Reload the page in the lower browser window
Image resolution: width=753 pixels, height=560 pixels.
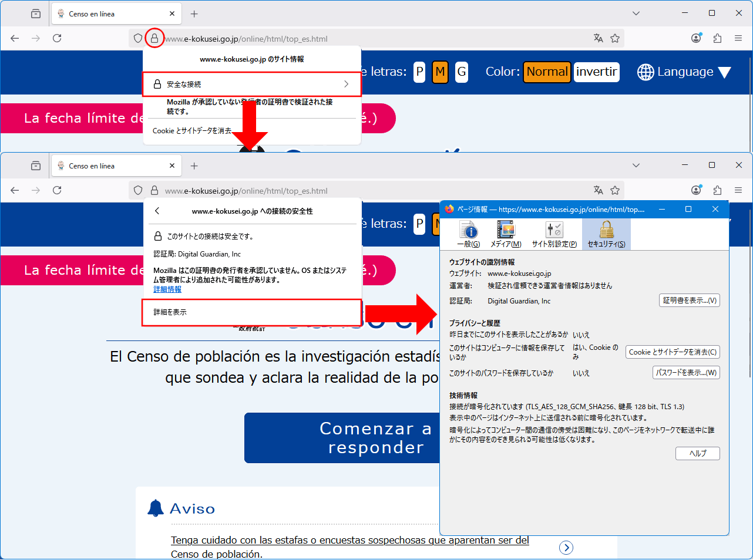pos(57,190)
